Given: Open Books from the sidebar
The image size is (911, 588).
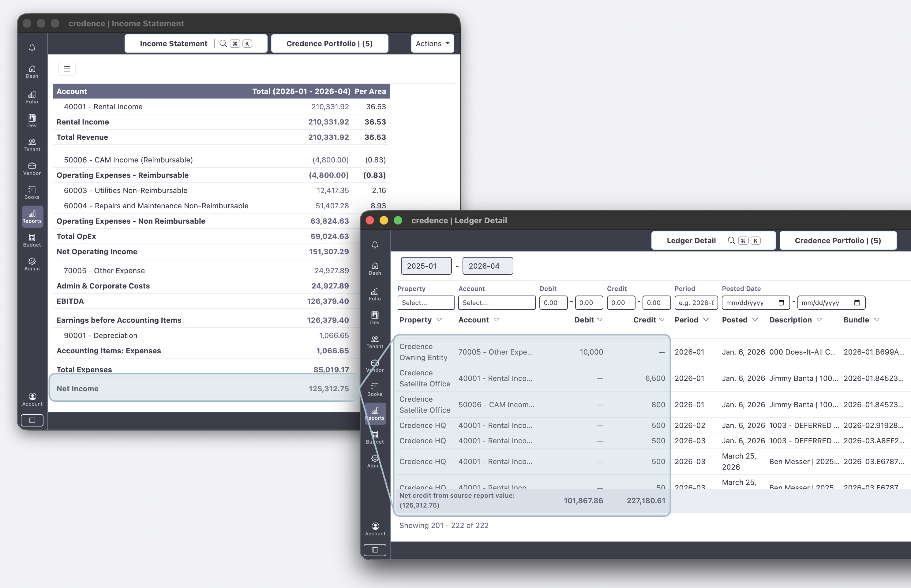Looking at the screenshot, I should (32, 192).
